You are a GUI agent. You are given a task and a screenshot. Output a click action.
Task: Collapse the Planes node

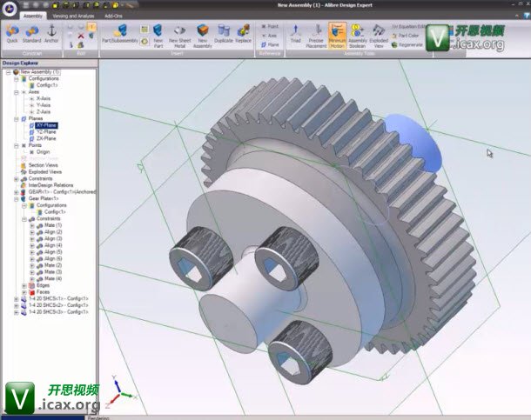[x=16, y=119]
